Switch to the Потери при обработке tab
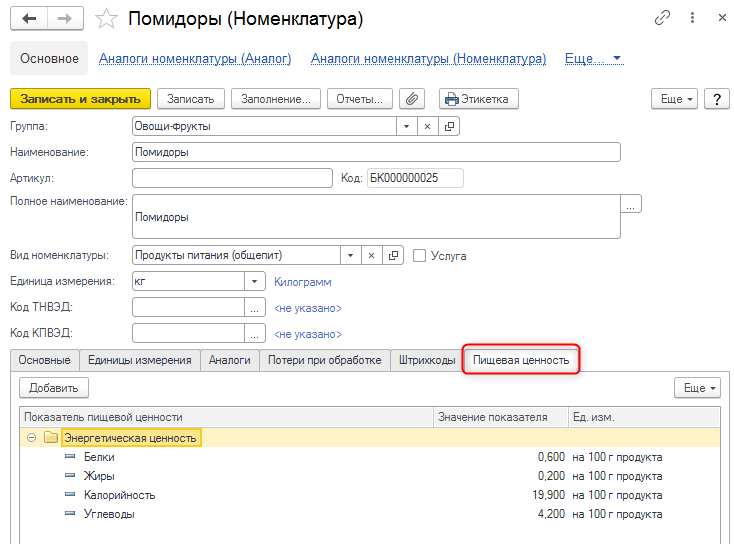 325,360
